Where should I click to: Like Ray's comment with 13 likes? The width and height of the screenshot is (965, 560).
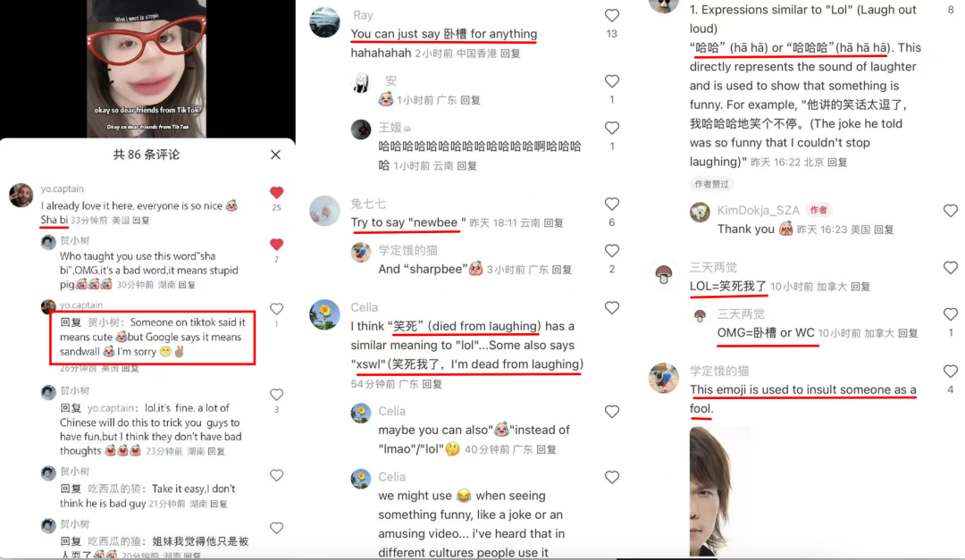[612, 15]
